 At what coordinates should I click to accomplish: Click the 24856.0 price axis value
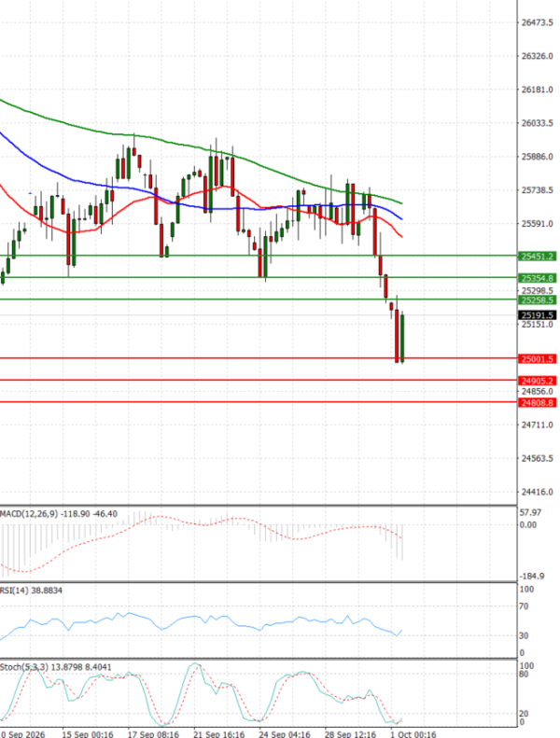coord(538,392)
